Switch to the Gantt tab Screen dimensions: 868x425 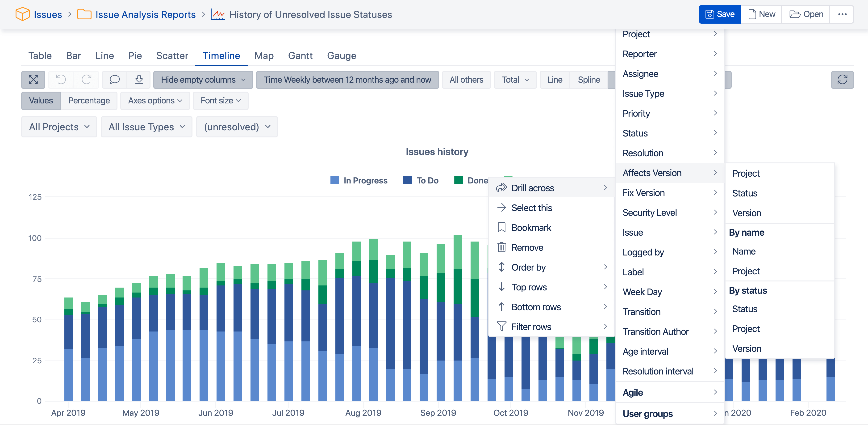[300, 55]
